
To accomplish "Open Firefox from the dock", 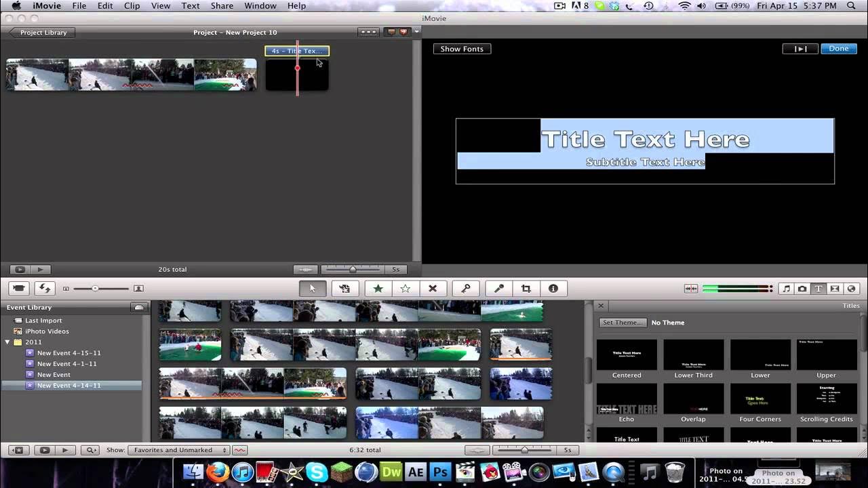I will tap(218, 472).
